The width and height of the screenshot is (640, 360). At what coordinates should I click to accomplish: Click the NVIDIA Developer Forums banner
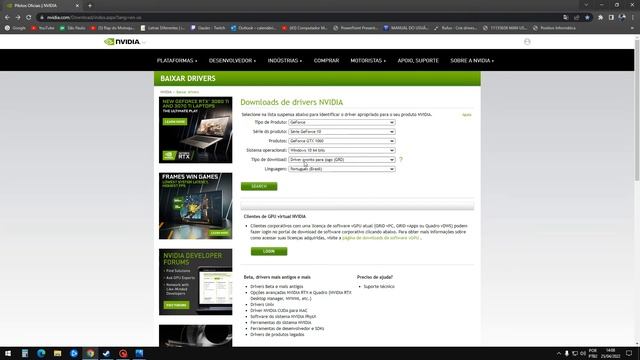click(196, 282)
